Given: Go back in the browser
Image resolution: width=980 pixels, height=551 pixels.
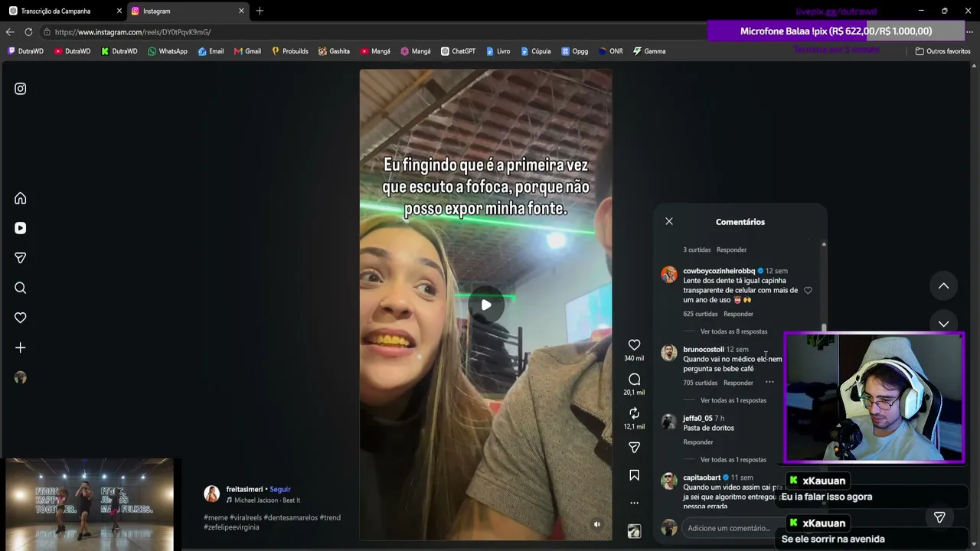Looking at the screenshot, I should click(x=10, y=32).
